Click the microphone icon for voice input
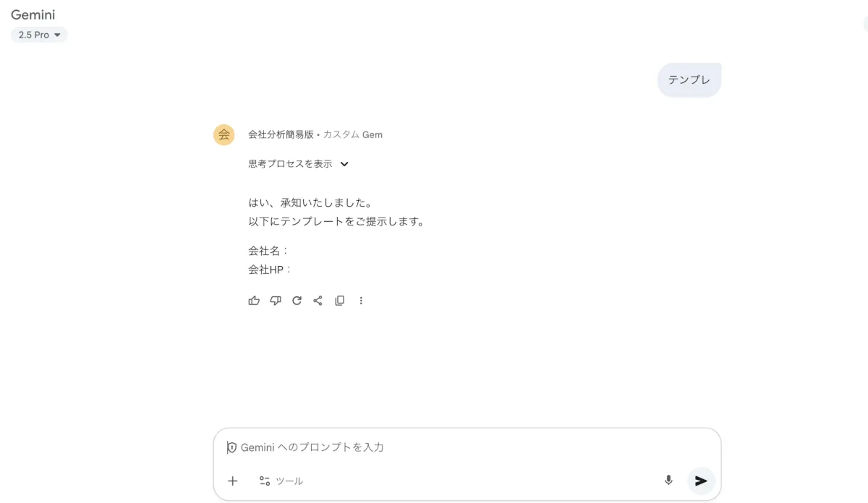 pos(668,481)
